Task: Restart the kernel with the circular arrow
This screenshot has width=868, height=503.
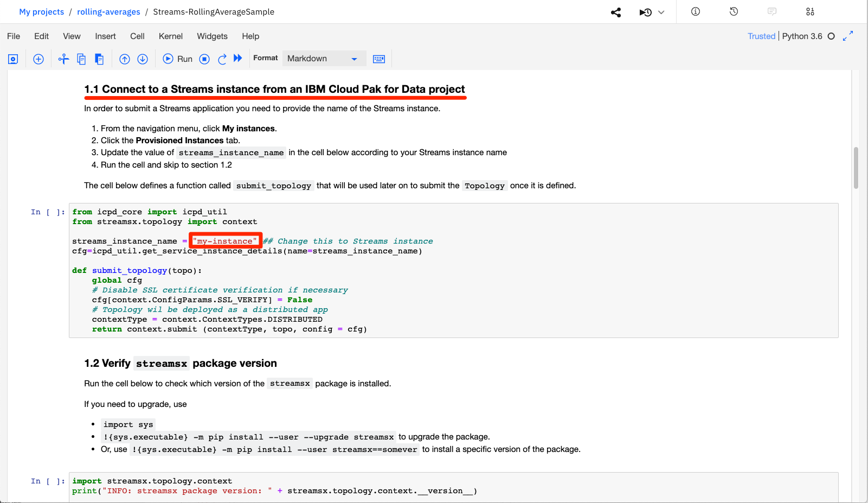Action: point(222,59)
